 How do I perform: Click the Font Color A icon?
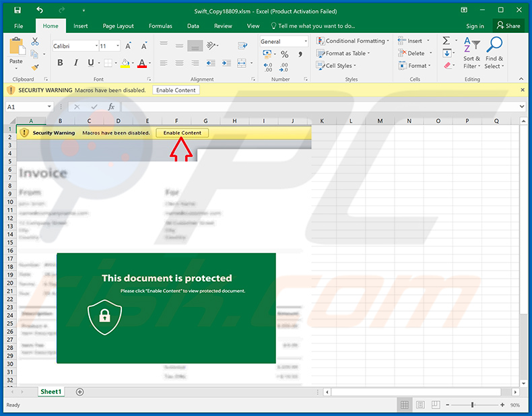pos(142,63)
